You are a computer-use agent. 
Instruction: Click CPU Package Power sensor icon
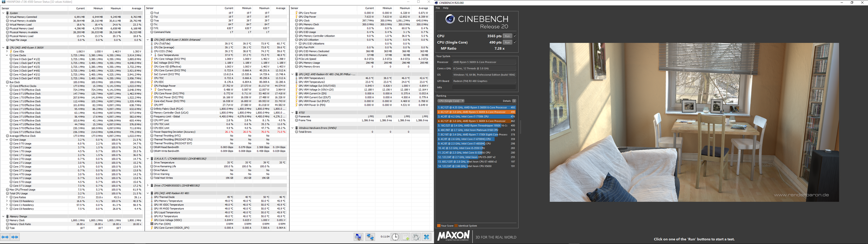point(152,86)
